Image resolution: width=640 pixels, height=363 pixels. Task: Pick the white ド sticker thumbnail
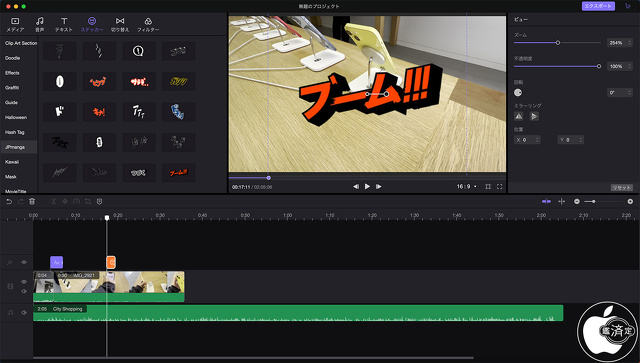pos(60,112)
